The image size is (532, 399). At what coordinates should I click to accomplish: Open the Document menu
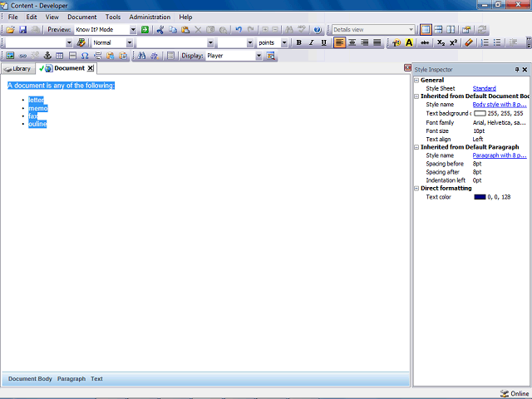click(81, 17)
